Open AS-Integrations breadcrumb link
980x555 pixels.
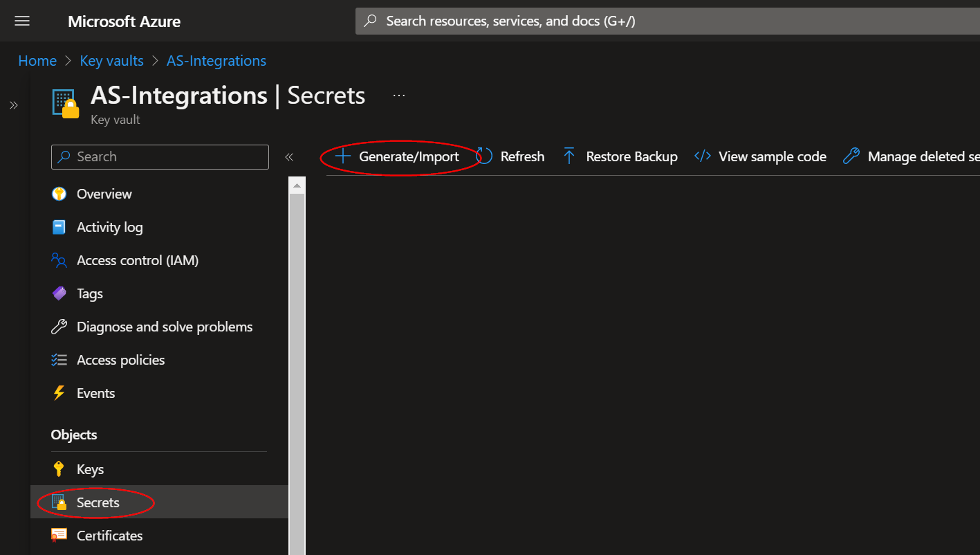coord(216,61)
